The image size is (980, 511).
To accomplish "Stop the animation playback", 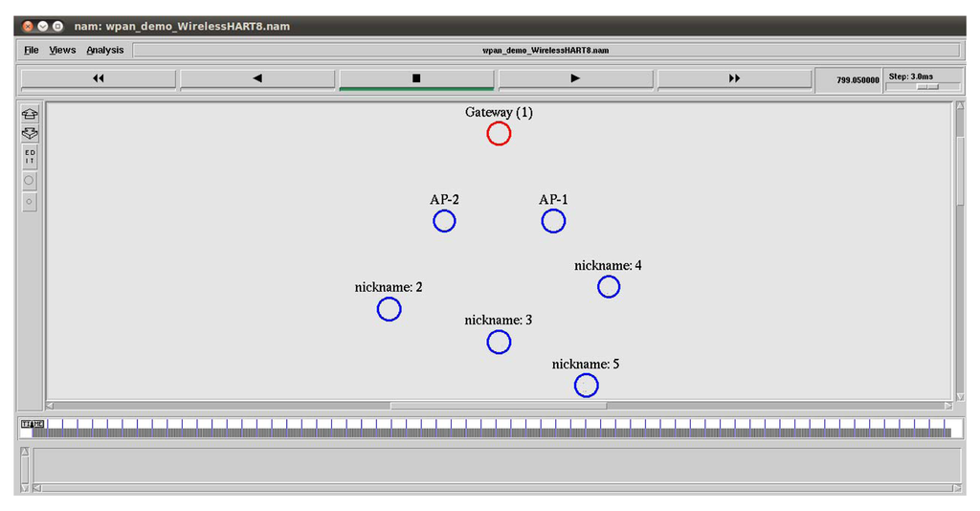I will [416, 78].
